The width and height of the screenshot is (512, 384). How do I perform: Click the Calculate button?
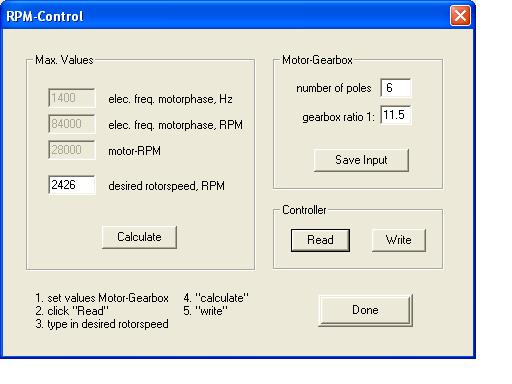point(139,237)
